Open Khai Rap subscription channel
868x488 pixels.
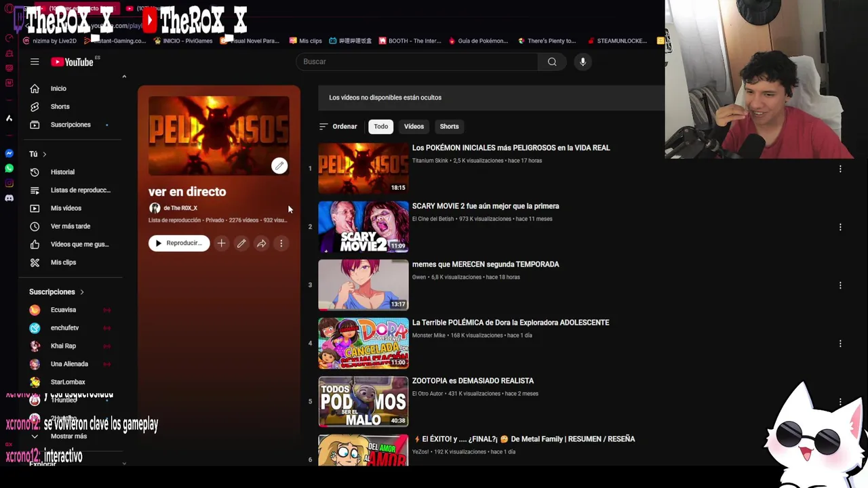[x=63, y=346]
